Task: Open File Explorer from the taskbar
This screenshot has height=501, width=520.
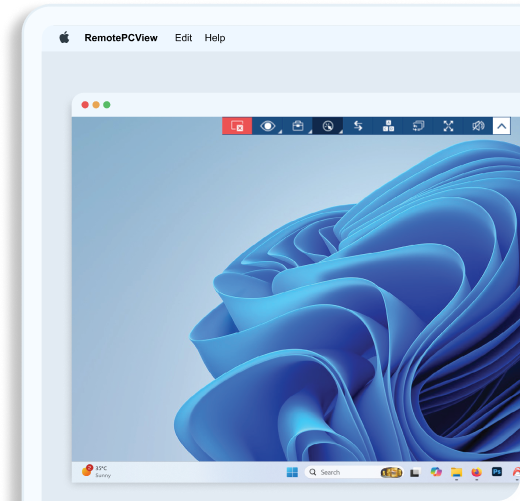Action: pos(456,472)
